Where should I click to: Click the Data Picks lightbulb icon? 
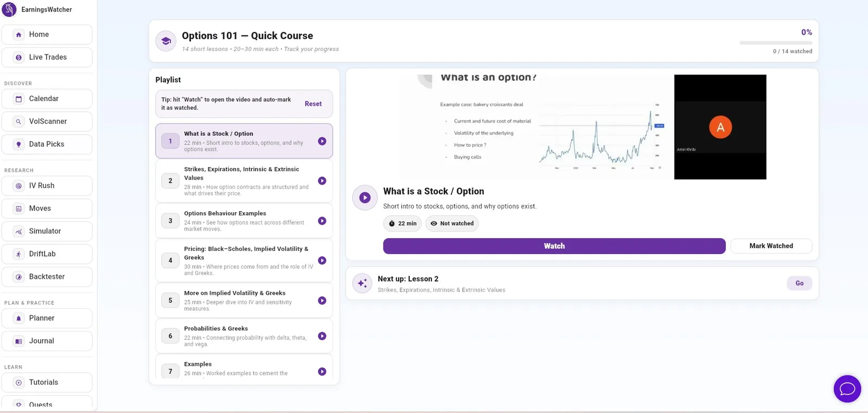[19, 144]
